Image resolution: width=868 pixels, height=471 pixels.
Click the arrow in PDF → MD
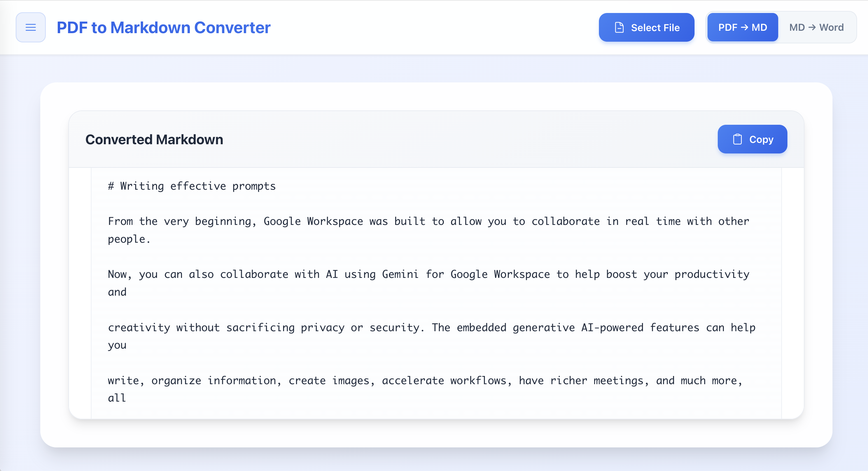(744, 27)
